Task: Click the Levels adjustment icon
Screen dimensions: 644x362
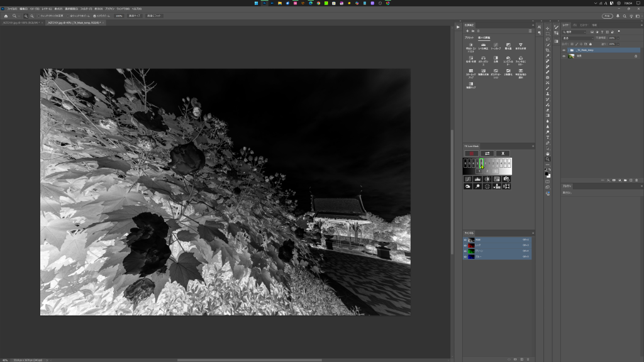Action: pos(482,46)
